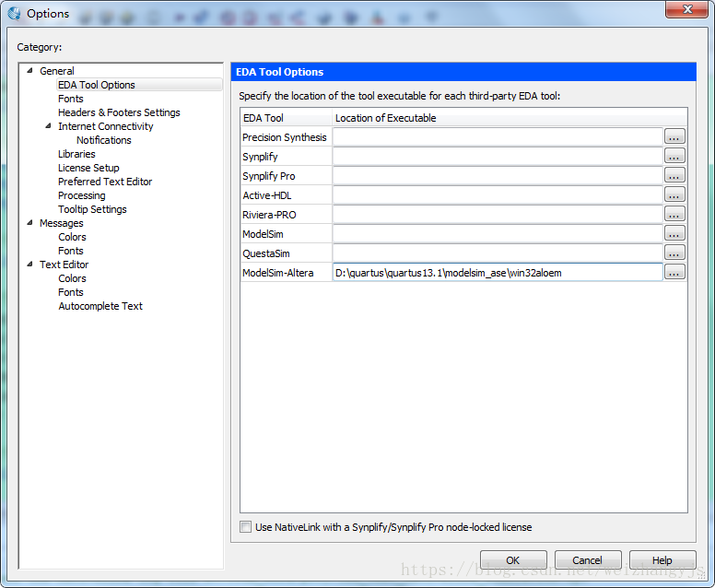This screenshot has height=588, width=715.
Task: Open Notifications settings
Action: pos(104,140)
